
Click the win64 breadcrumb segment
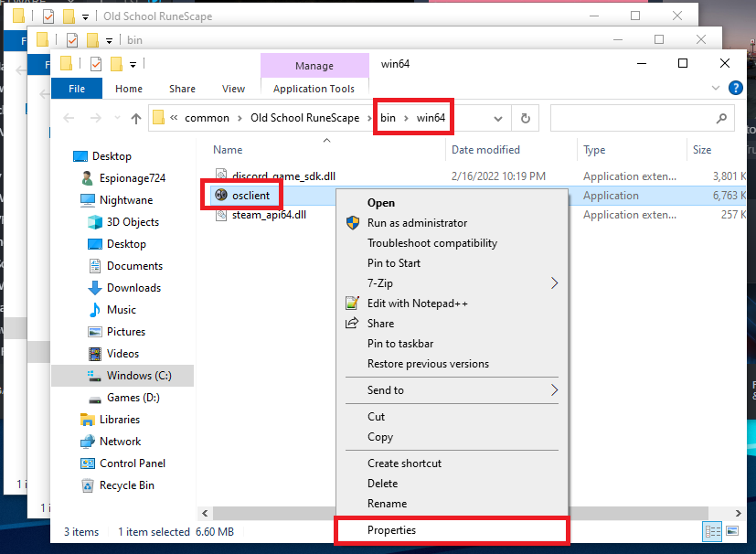[x=431, y=118]
